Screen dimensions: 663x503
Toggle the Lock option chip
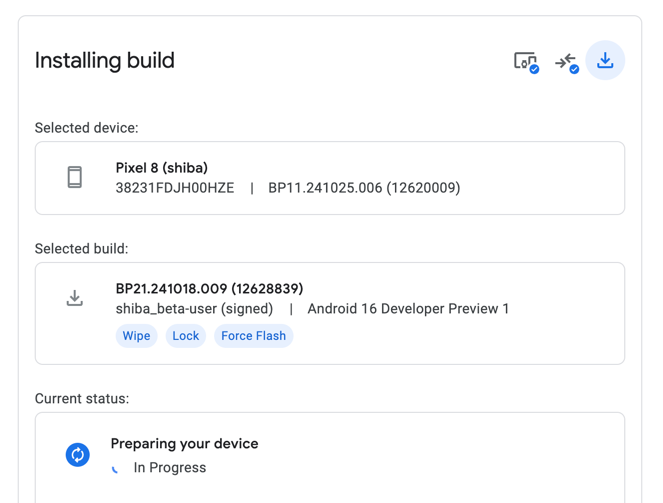[186, 336]
